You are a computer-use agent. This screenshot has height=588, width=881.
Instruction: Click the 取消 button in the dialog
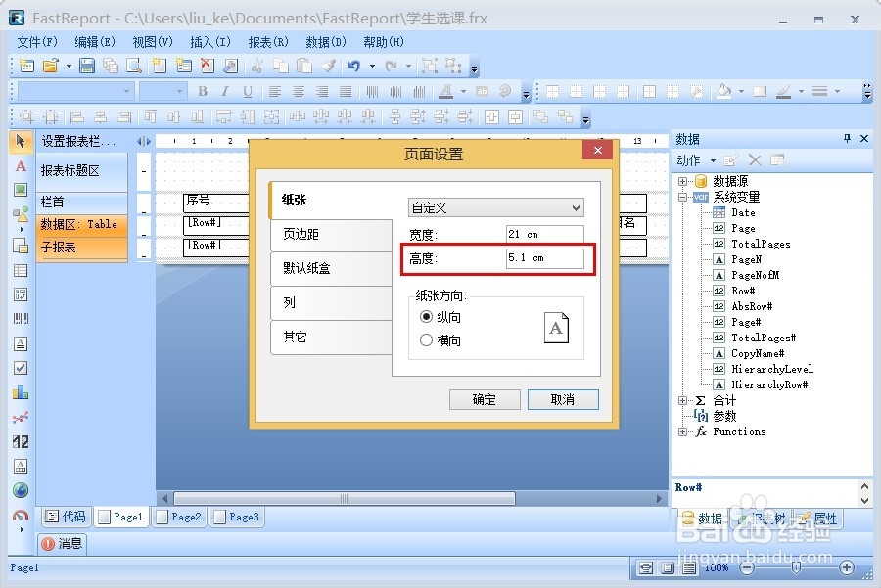[563, 399]
